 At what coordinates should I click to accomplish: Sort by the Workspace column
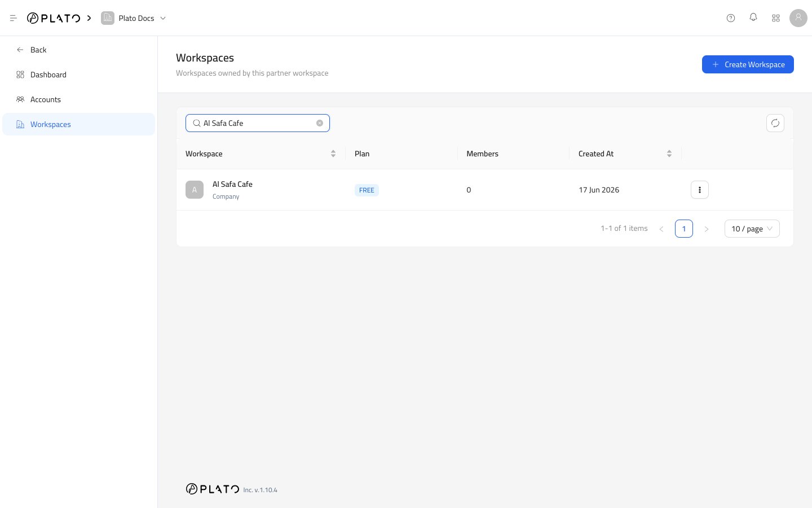pyautogui.click(x=333, y=154)
